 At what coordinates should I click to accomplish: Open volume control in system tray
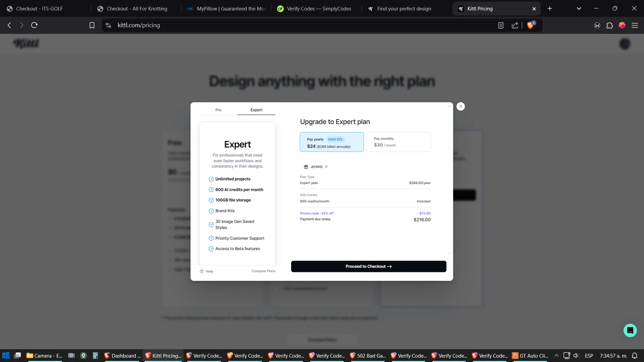(x=576, y=356)
